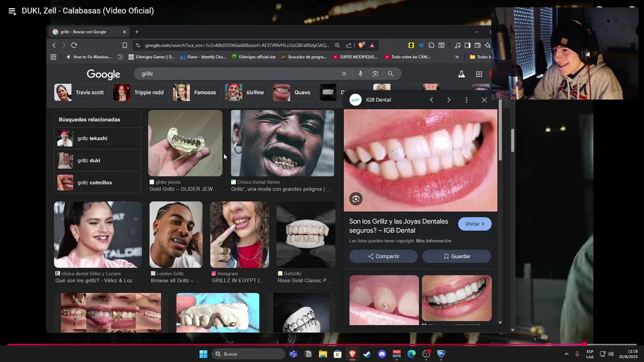
Task: Open the Piano - Identify Chords bookmark
Action: click(203, 57)
